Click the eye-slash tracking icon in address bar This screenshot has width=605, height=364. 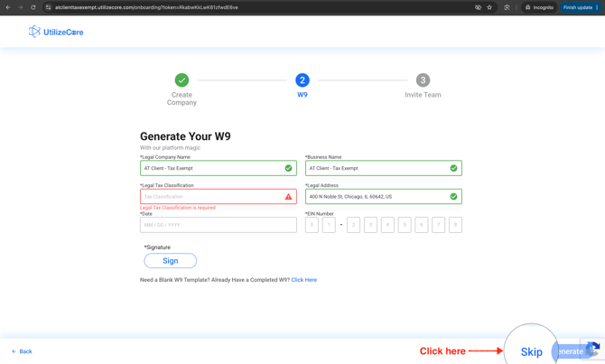tap(478, 7)
